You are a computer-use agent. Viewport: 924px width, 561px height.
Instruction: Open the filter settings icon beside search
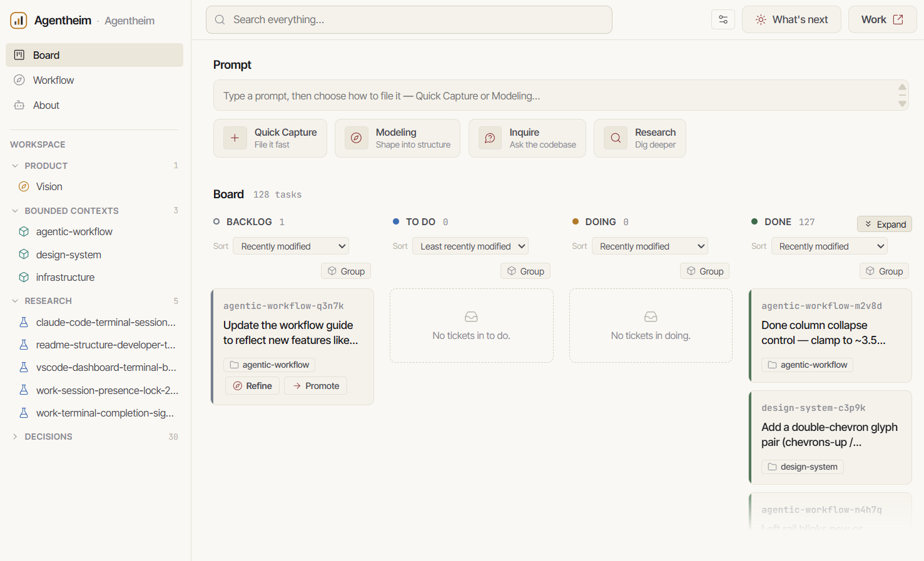click(x=723, y=19)
